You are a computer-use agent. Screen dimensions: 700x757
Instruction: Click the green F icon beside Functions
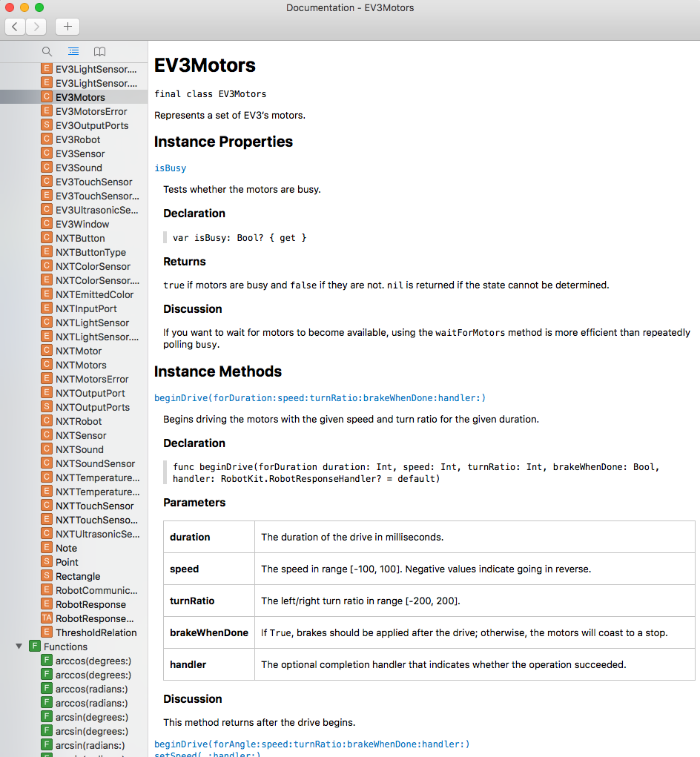coord(34,647)
